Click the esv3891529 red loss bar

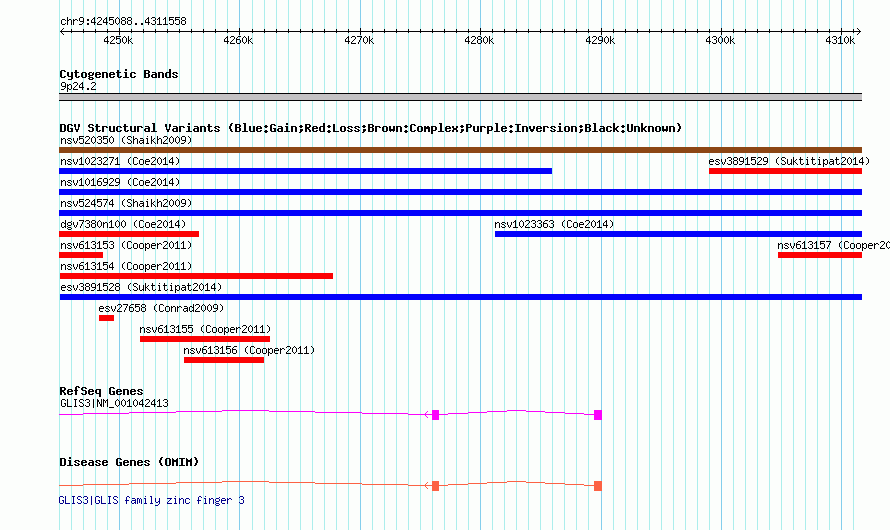pyautogui.click(x=786, y=171)
